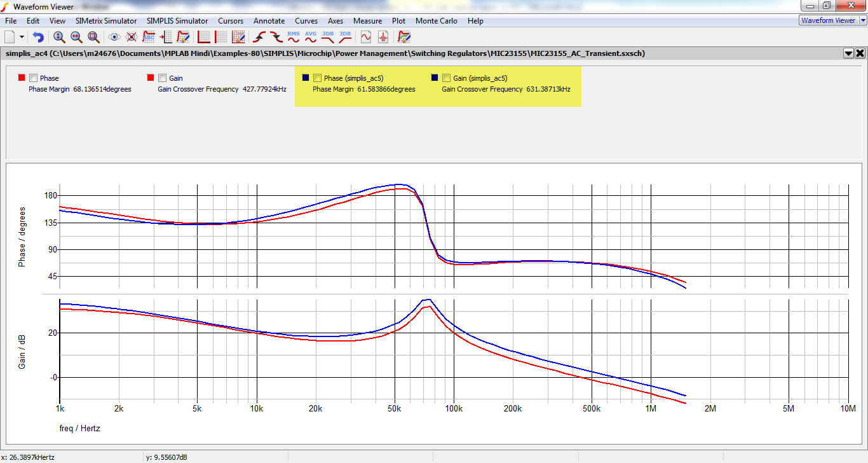The height and width of the screenshot is (463, 868).
Task: Tick the Gain (simplis_ac5) checkbox
Action: (446, 78)
